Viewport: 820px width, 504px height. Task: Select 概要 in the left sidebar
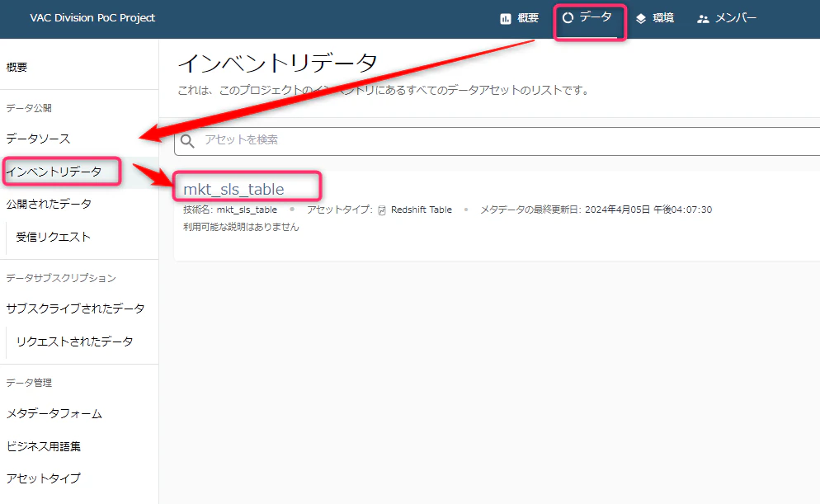coord(16,67)
